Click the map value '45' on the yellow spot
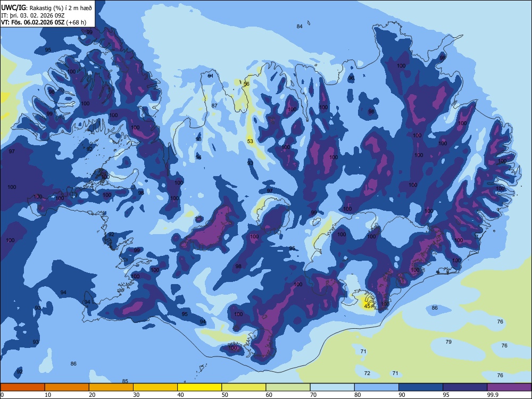The width and height of the screenshot is (532, 399). (x=367, y=306)
